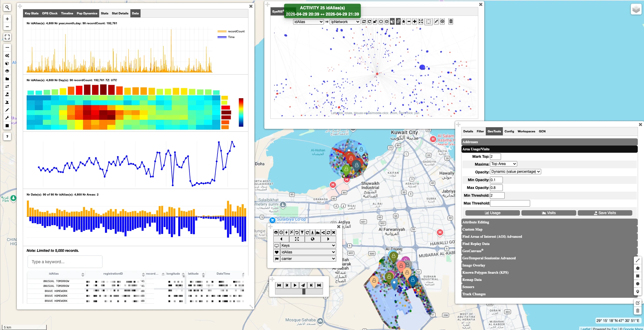Click the map fullscreen brackets icon
The image size is (644, 330).
7,37
